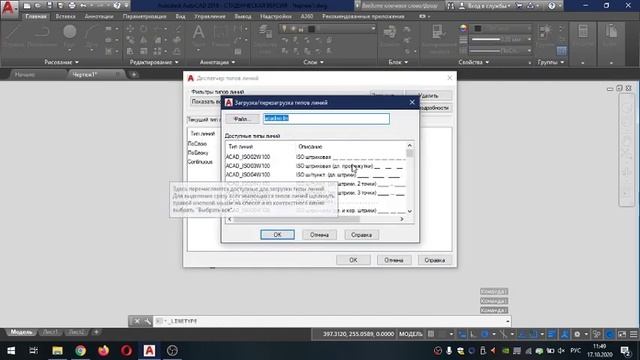Screen dimensions: 640x360
Task: Switch to the Аннотации ribbon tab
Action: point(99,16)
